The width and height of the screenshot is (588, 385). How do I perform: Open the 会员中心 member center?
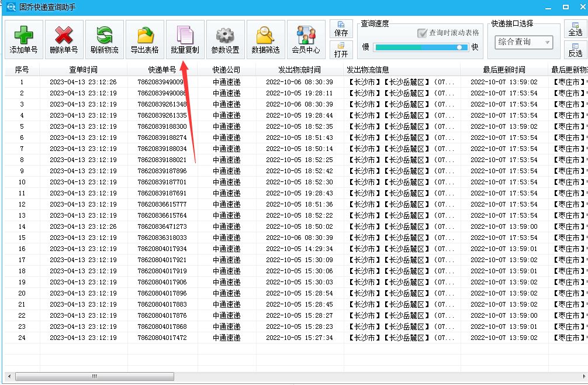tap(306, 39)
